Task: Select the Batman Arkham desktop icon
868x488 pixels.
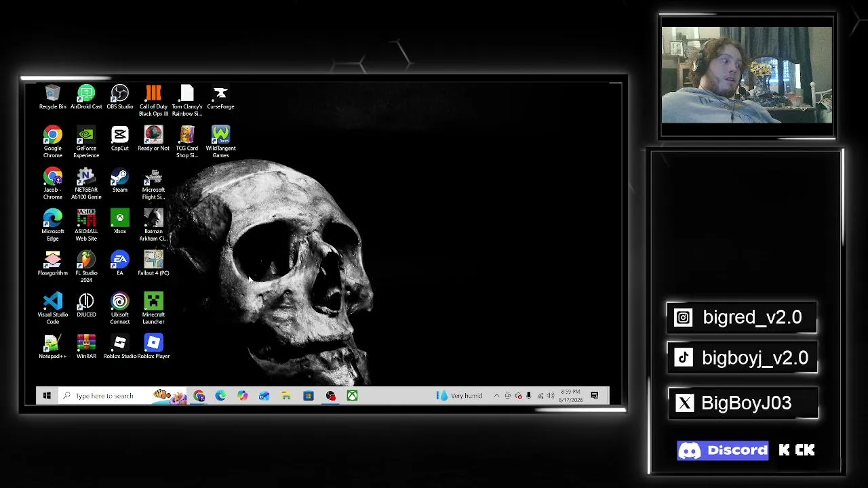Action: click(x=153, y=225)
